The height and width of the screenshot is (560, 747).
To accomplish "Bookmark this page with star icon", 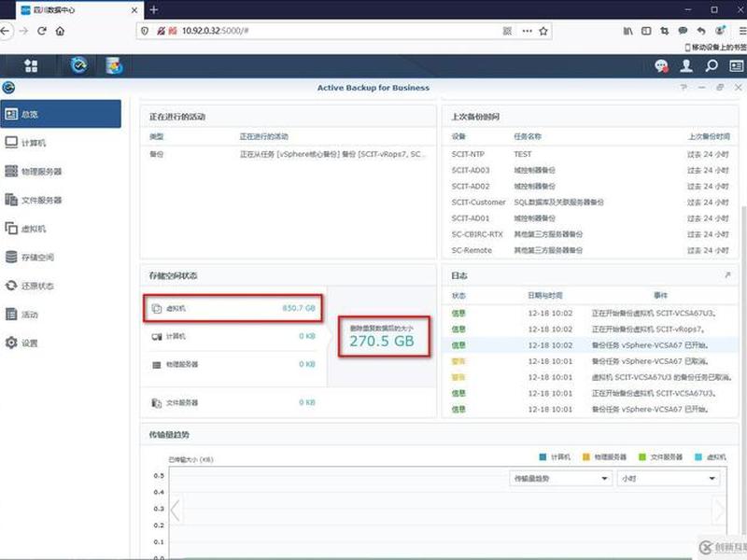I will coord(543,31).
